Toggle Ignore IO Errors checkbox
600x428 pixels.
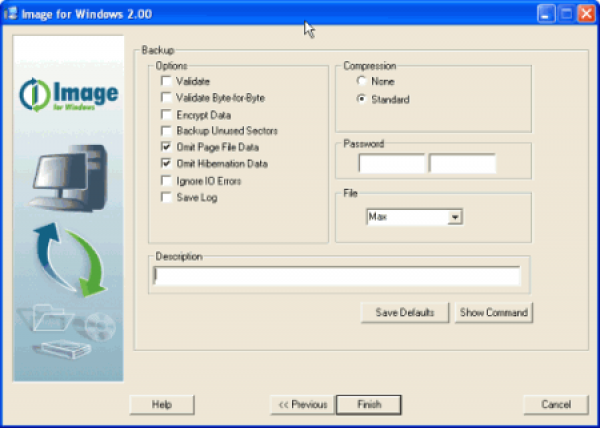pos(166,181)
